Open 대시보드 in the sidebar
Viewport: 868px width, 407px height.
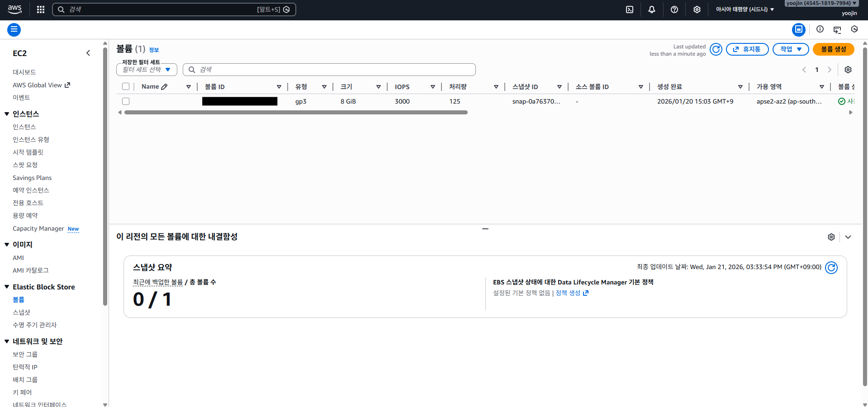[24, 72]
